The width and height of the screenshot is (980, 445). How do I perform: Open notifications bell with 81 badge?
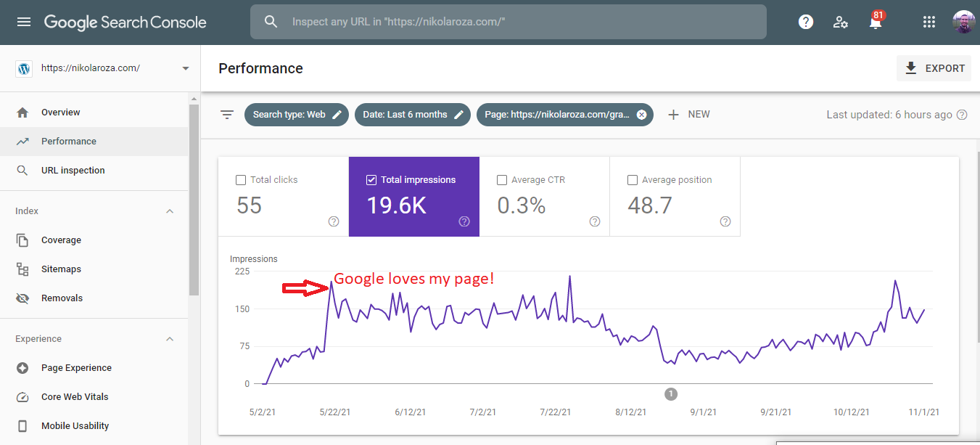tap(876, 20)
